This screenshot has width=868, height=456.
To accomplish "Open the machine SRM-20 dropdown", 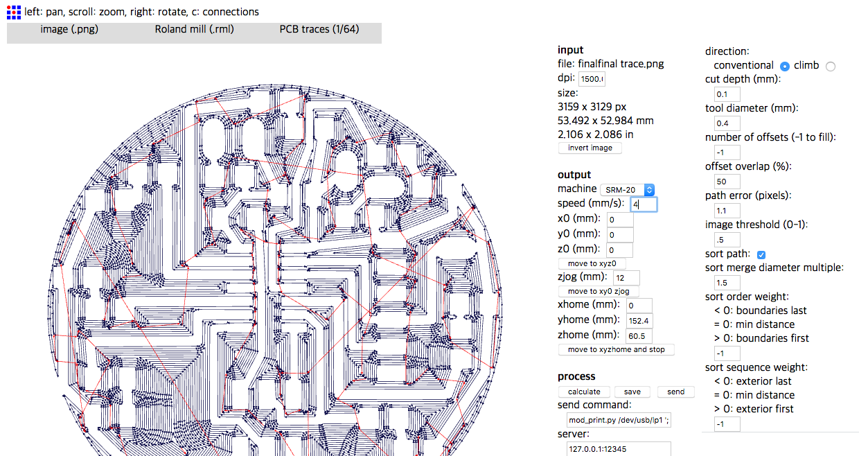I will [628, 189].
